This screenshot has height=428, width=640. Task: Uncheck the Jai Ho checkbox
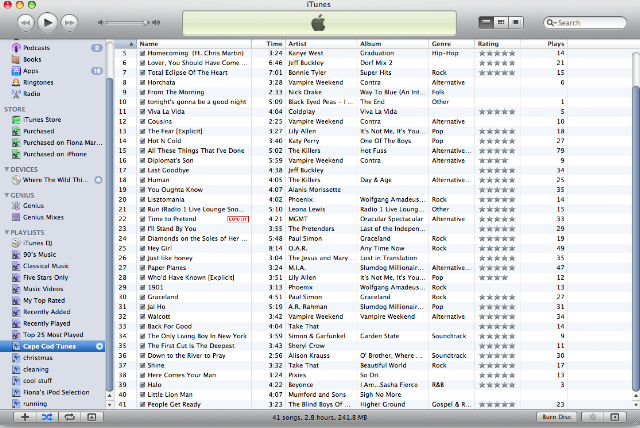click(x=142, y=307)
